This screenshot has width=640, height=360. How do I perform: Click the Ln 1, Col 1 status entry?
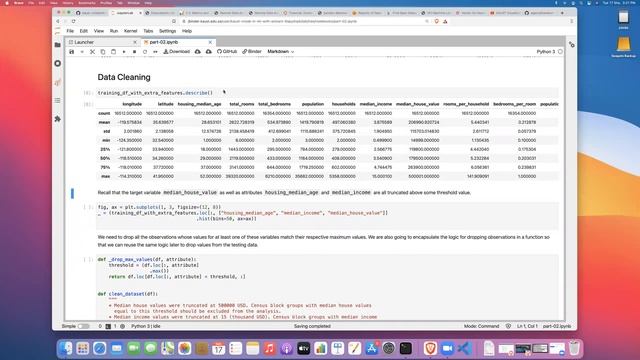pyautogui.click(x=527, y=326)
